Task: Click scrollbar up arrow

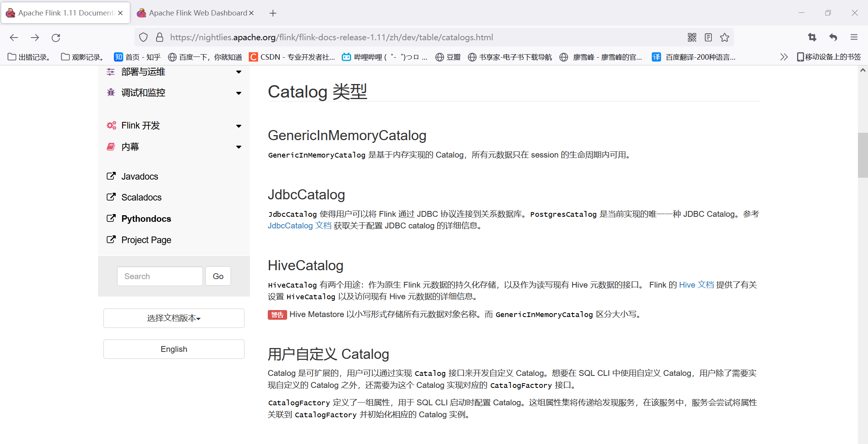Action: [863, 70]
